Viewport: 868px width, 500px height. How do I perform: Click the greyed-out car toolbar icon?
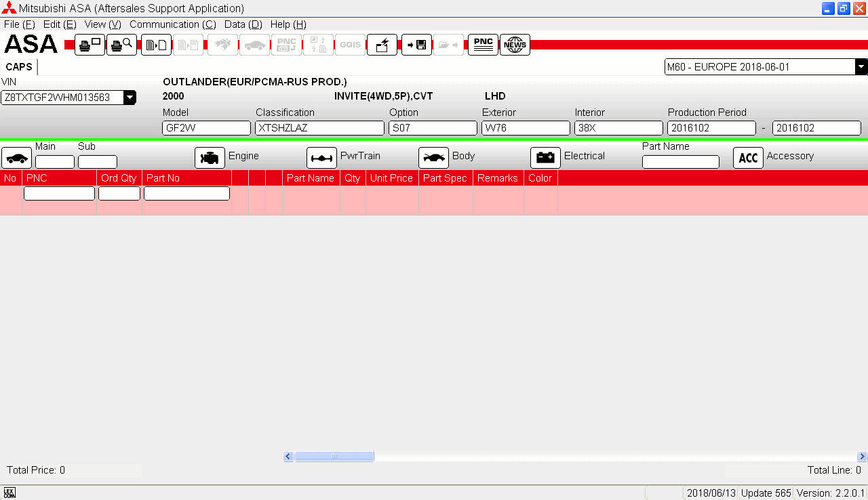[254, 45]
